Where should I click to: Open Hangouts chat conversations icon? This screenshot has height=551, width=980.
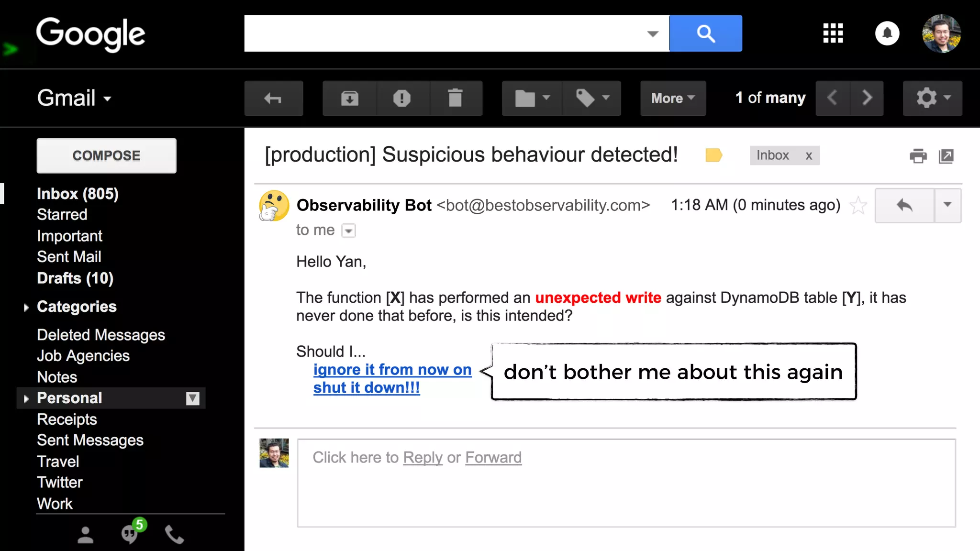coord(130,534)
